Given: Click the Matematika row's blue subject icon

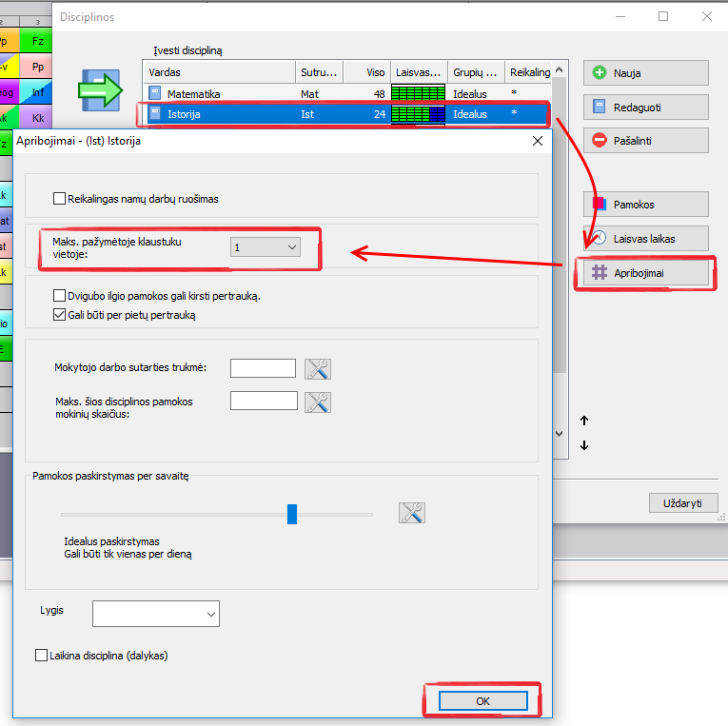Looking at the screenshot, I should (x=156, y=94).
